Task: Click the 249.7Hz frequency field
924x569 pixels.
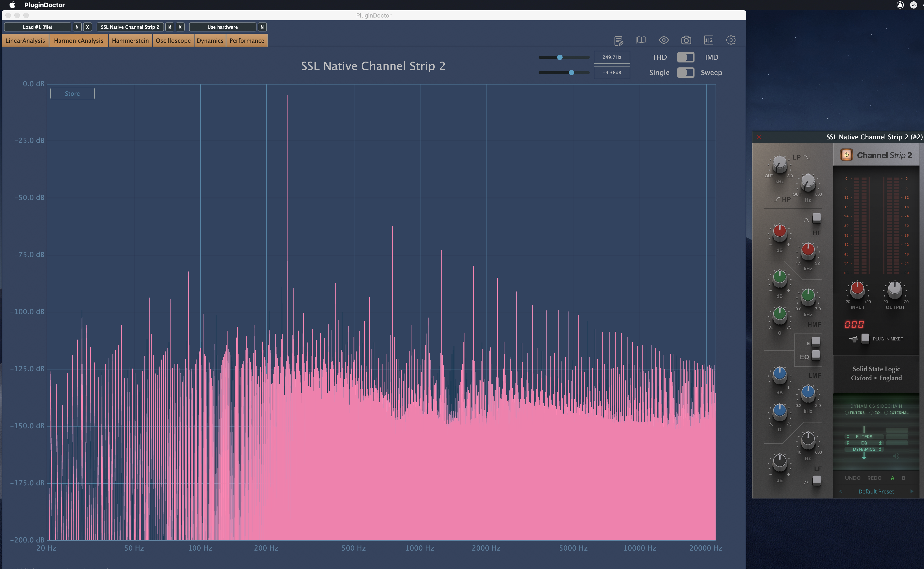Action: [x=612, y=57]
